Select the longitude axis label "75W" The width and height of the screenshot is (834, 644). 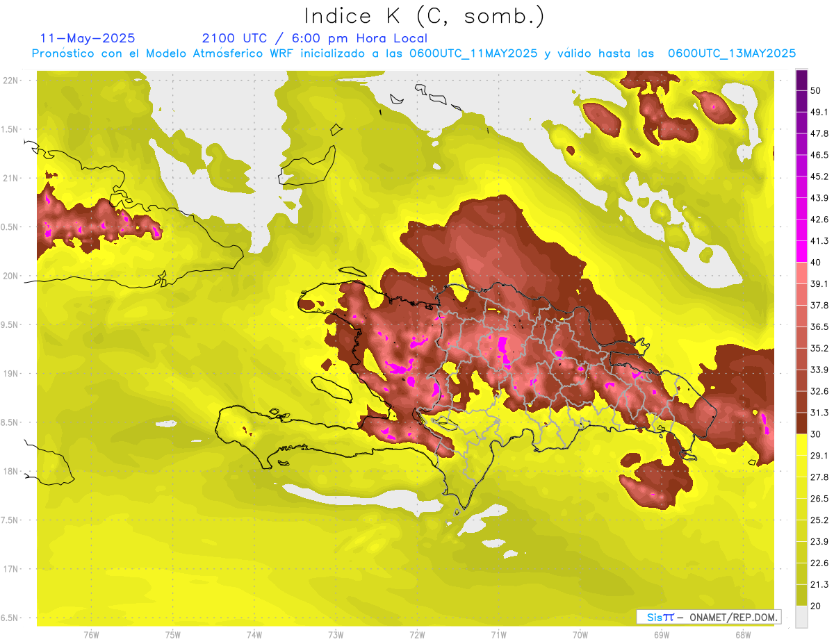[x=173, y=634]
